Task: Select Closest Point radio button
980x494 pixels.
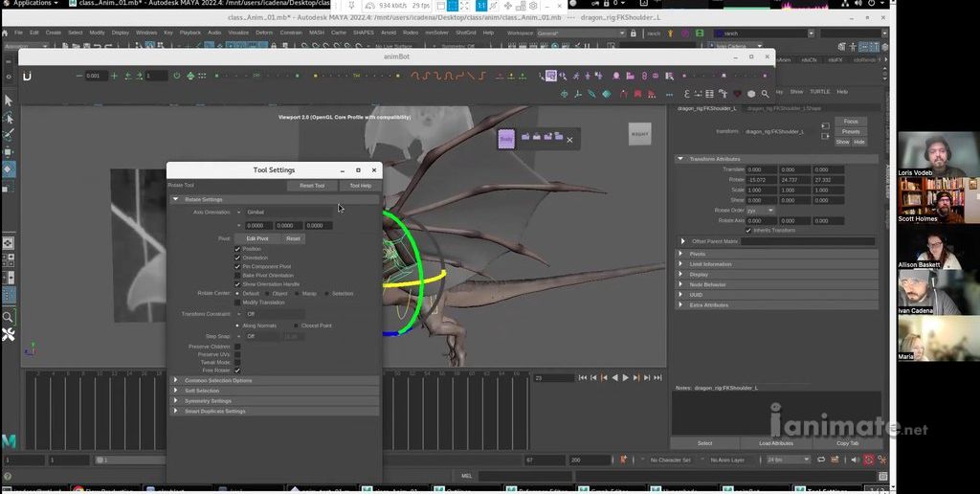Action: pos(297,326)
